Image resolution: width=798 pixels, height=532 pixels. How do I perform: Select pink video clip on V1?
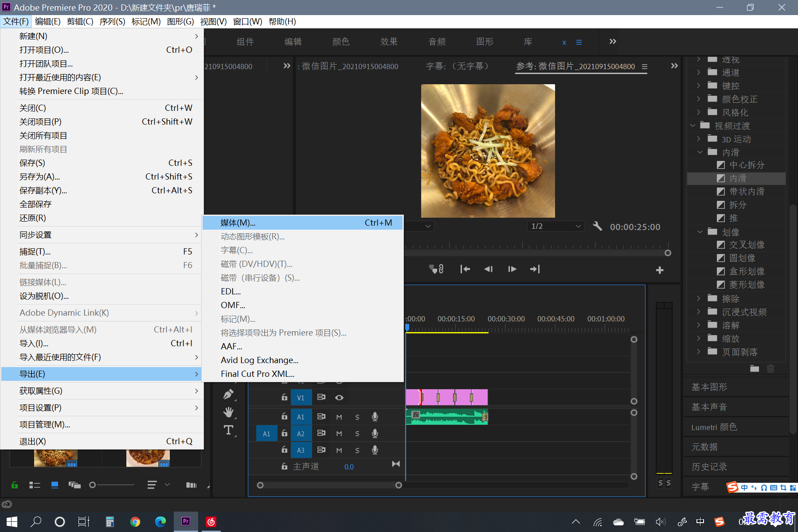tap(447, 397)
